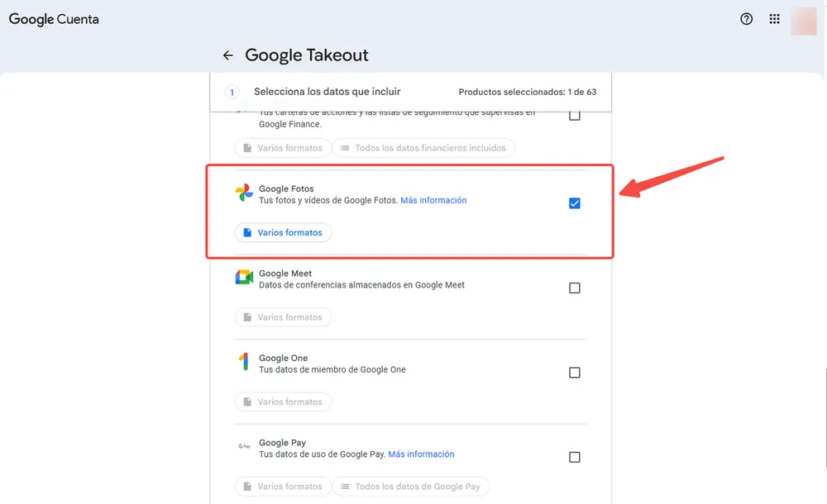Click the Google Pay product name
827x504 pixels.
[282, 443]
